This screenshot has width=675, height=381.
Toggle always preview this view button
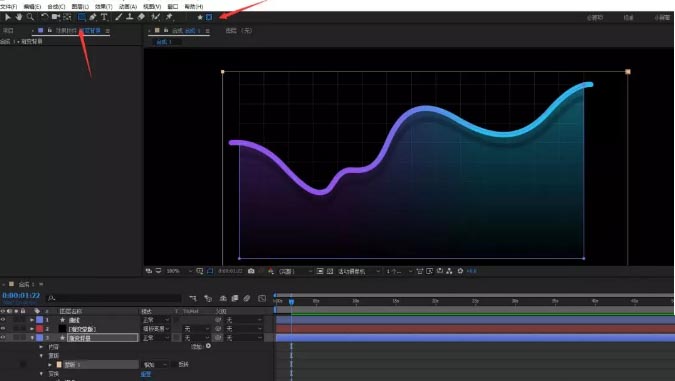149,271
